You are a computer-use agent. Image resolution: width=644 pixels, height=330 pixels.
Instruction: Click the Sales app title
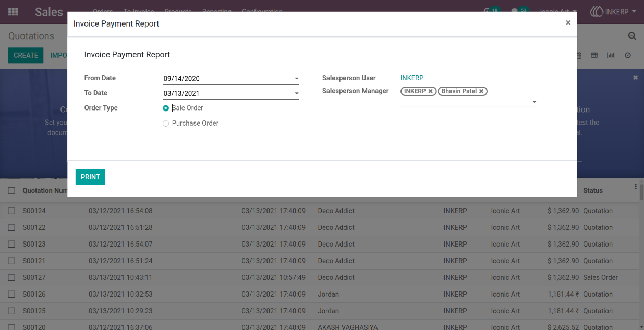pos(49,11)
